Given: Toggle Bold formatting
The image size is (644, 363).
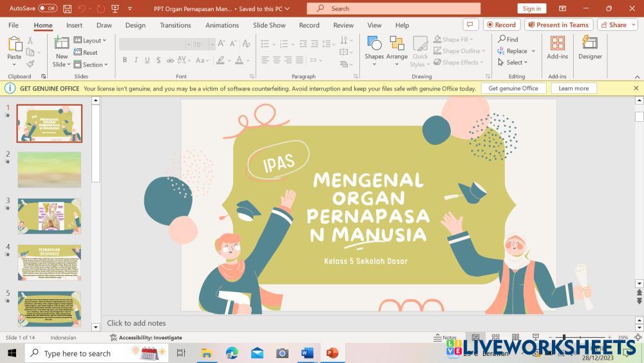Looking at the screenshot, I should (x=125, y=60).
